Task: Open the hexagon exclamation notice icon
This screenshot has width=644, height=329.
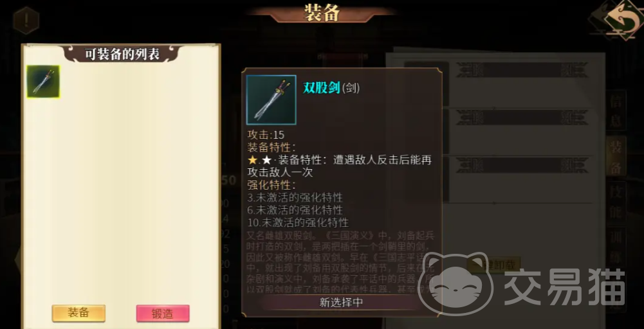Action: click(x=26, y=21)
